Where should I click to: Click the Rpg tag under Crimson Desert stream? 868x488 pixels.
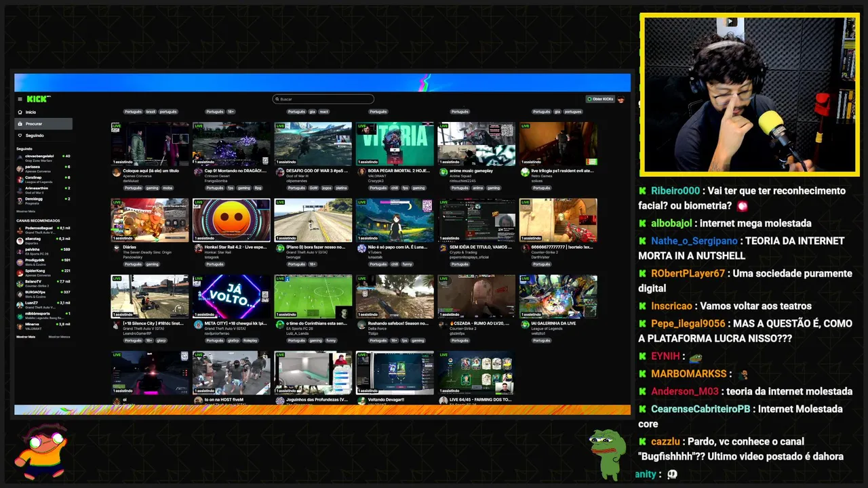point(258,188)
